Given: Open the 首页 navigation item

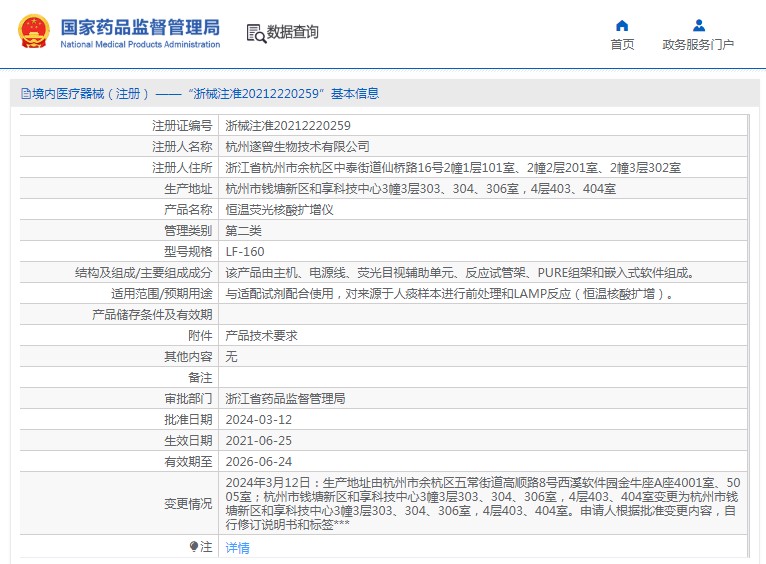Looking at the screenshot, I should click(622, 45).
